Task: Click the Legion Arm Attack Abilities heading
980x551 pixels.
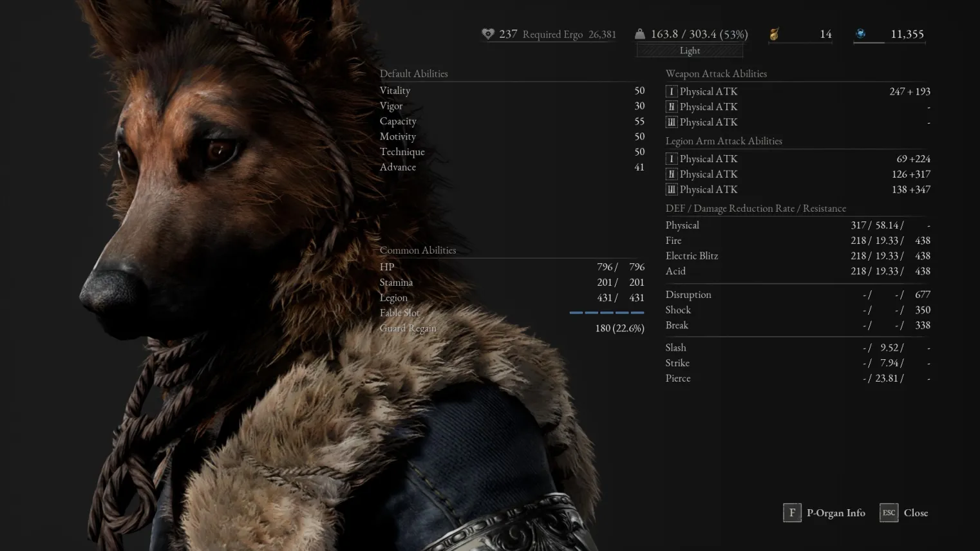Action: point(724,141)
